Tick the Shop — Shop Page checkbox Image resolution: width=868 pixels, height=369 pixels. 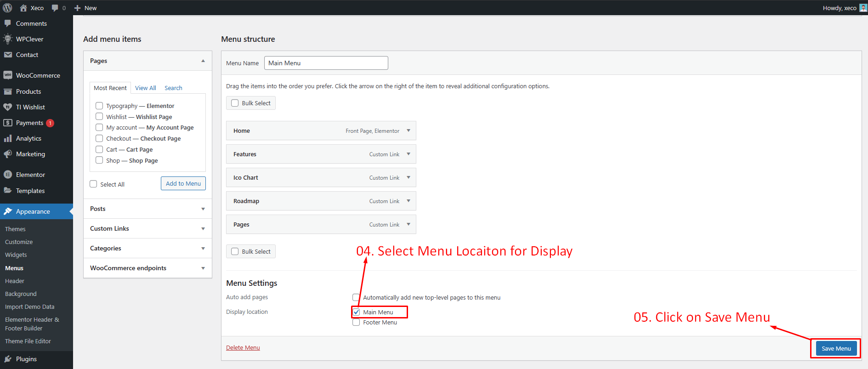(99, 160)
